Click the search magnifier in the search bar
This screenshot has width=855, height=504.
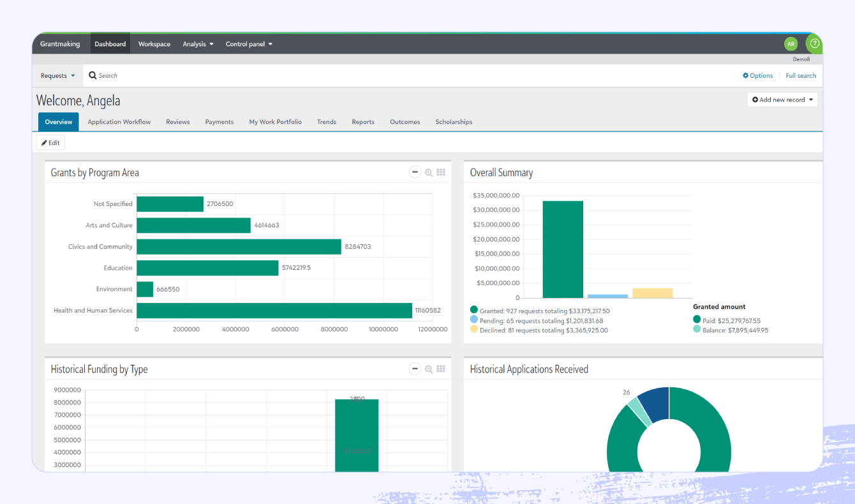93,75
